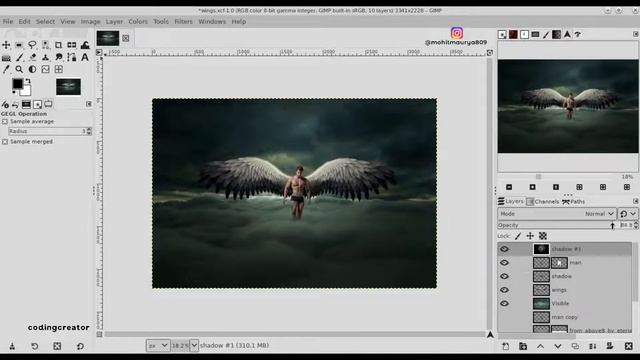Create a new layer
640x360 pixels.
pyautogui.click(x=506, y=346)
